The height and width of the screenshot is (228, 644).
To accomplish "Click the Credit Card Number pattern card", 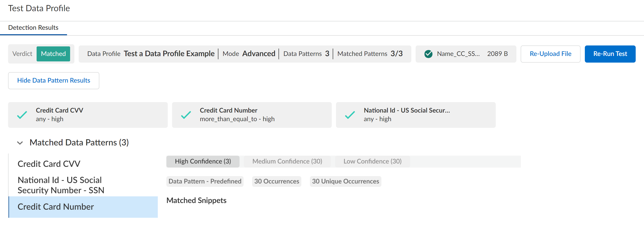I will pos(263,115).
